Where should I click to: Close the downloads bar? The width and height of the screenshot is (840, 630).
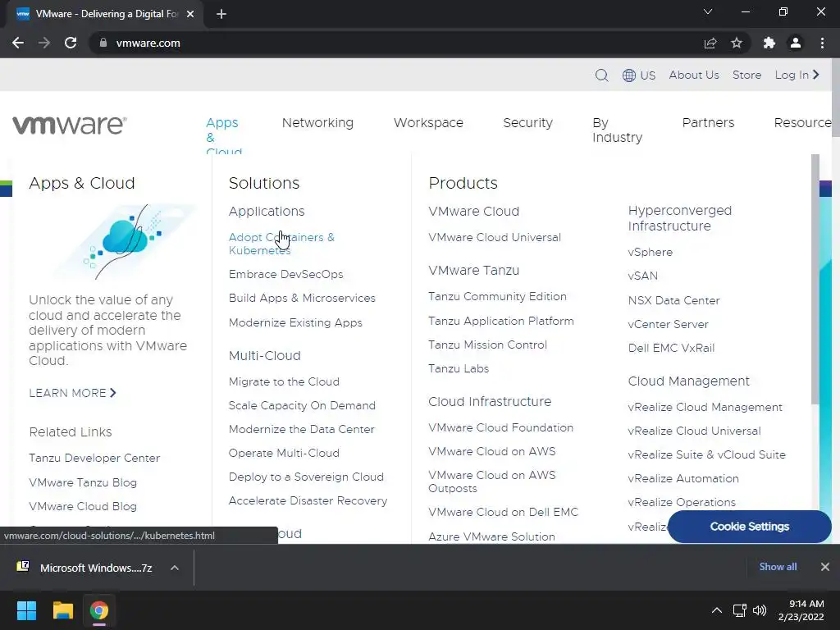click(825, 567)
